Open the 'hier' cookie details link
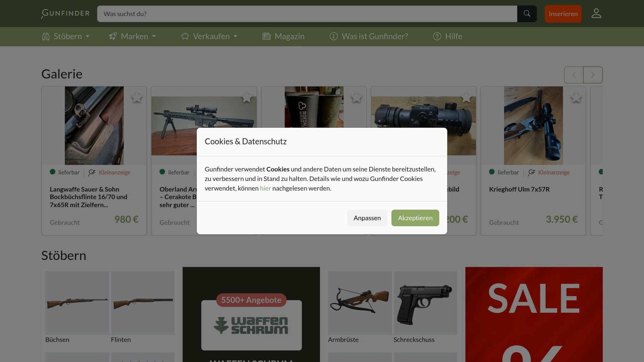The image size is (644, 362). [x=265, y=188]
